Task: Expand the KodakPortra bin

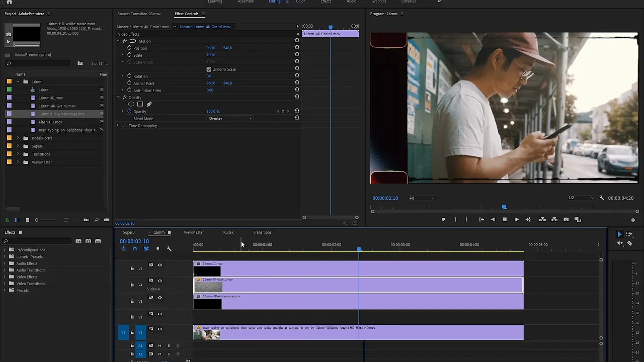Action: click(18, 138)
